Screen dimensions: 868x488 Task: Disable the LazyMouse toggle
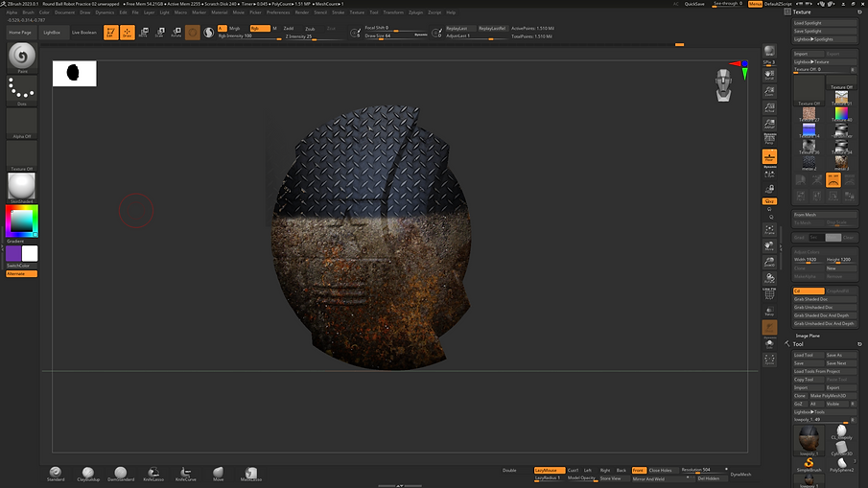(550, 471)
